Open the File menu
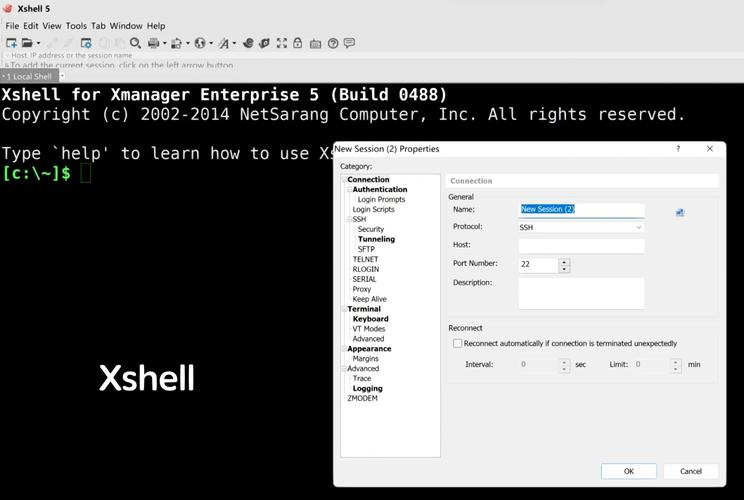Image resolution: width=744 pixels, height=500 pixels. (12, 26)
